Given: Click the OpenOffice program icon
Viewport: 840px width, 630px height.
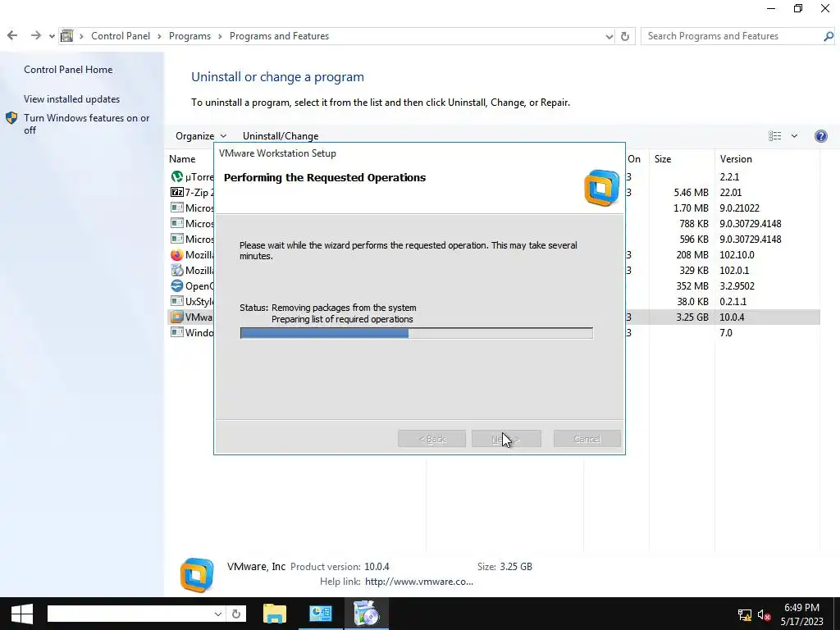Looking at the screenshot, I should pos(177,285).
